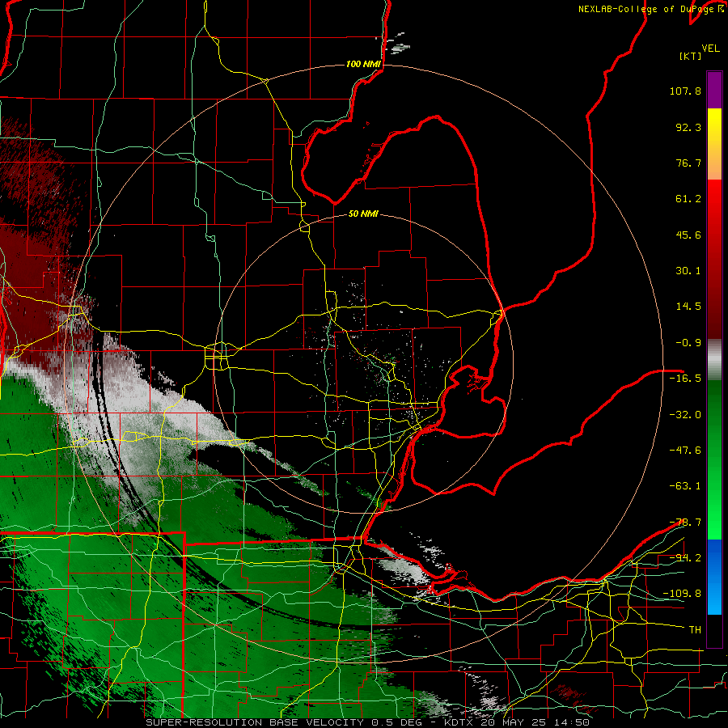Click the 50 NMI range ring label

(363, 214)
